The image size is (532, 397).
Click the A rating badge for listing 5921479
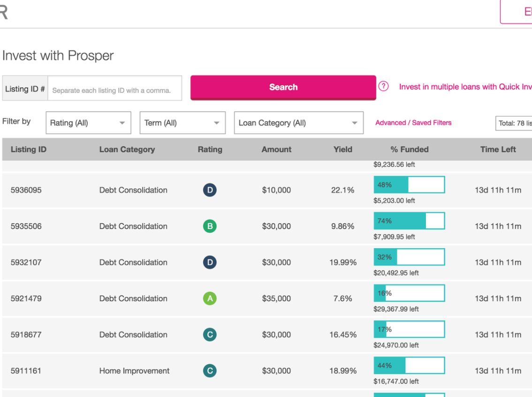click(210, 298)
